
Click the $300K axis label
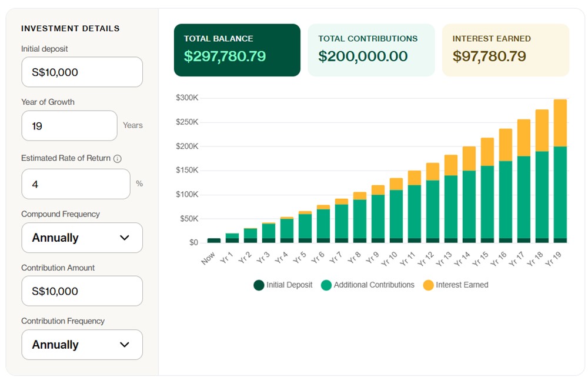pyautogui.click(x=187, y=98)
